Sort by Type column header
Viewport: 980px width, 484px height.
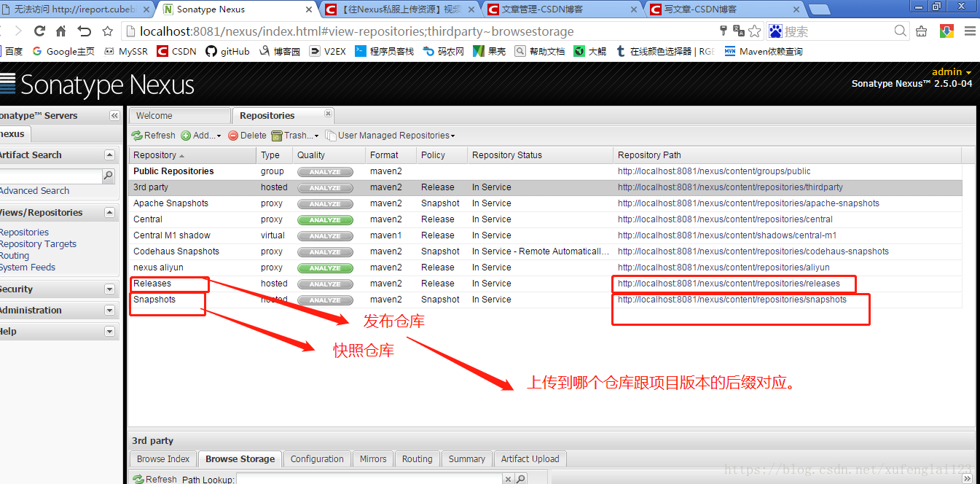pyautogui.click(x=275, y=155)
